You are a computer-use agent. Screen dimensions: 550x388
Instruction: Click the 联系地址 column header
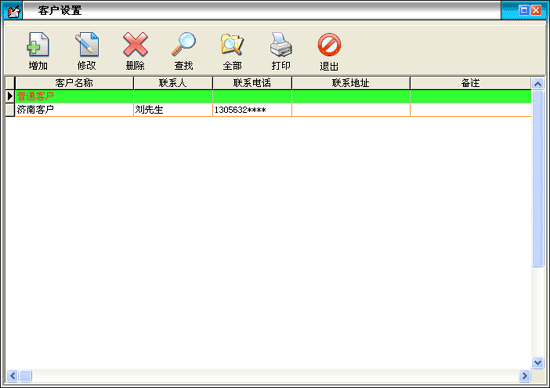[351, 83]
